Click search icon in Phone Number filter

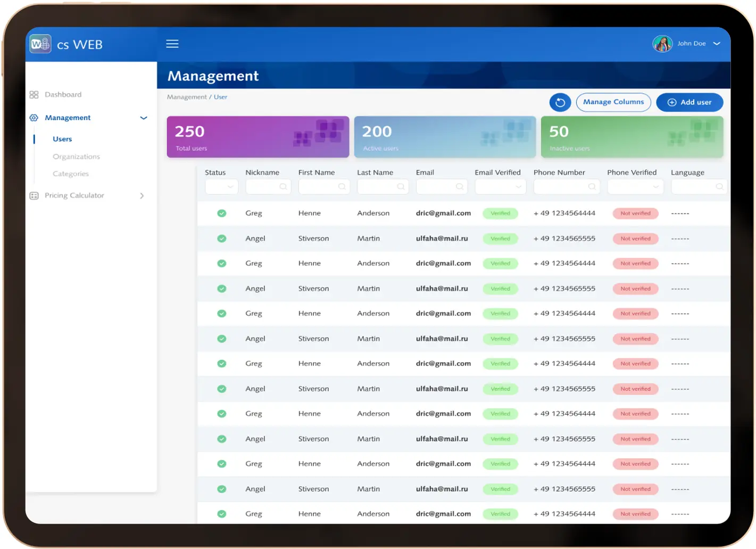click(x=592, y=186)
